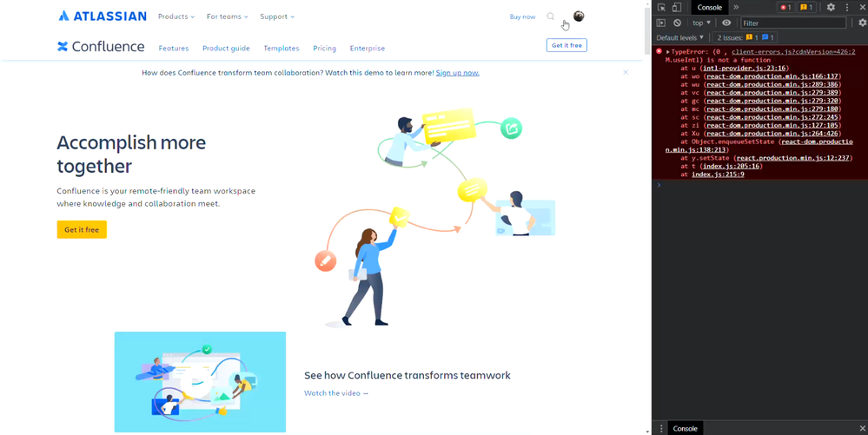
Task: Click the yellow warning count badge
Action: [806, 7]
